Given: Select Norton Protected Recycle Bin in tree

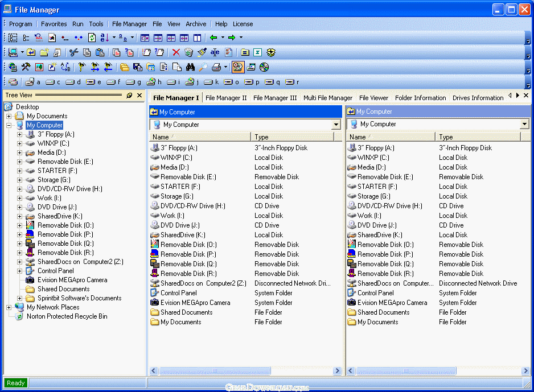Looking at the screenshot, I should [67, 316].
